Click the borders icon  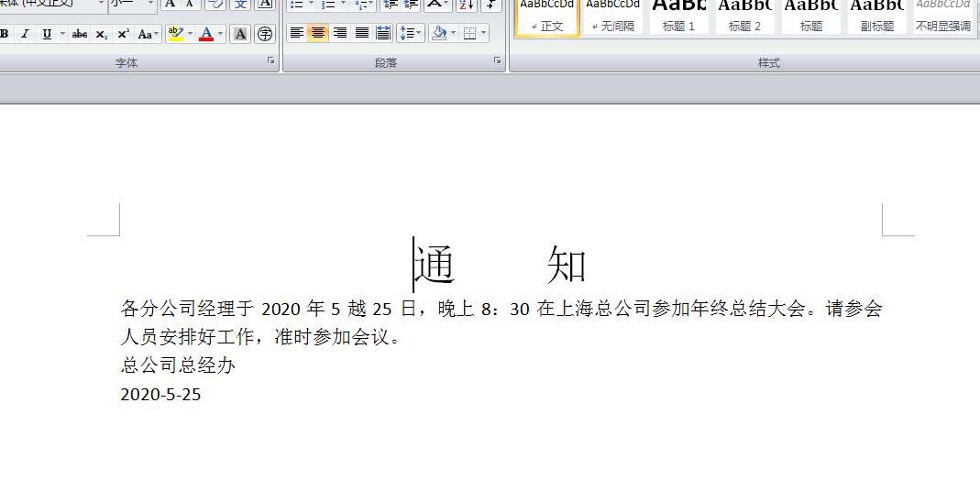point(470,32)
